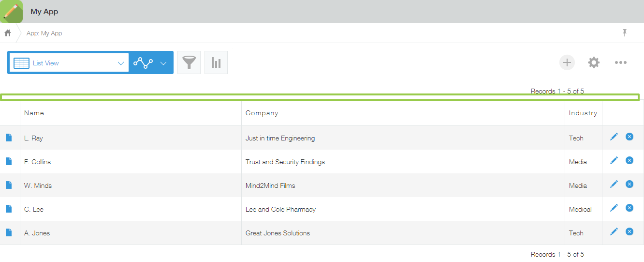Screen dimensions: 644x262
Task: Edit the C. Lee record
Action: click(x=614, y=208)
